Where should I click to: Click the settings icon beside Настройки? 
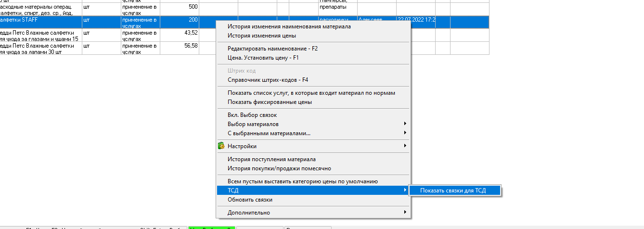[221, 146]
